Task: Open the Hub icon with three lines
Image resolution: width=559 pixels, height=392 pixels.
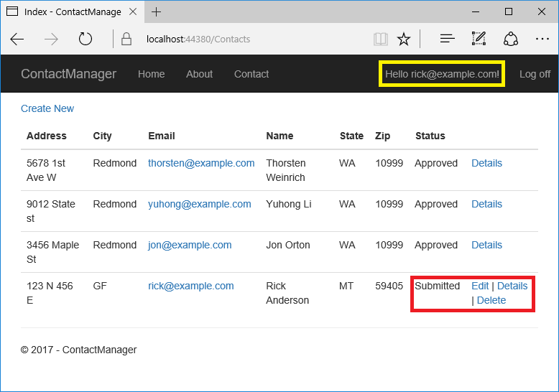Action: coord(447,39)
